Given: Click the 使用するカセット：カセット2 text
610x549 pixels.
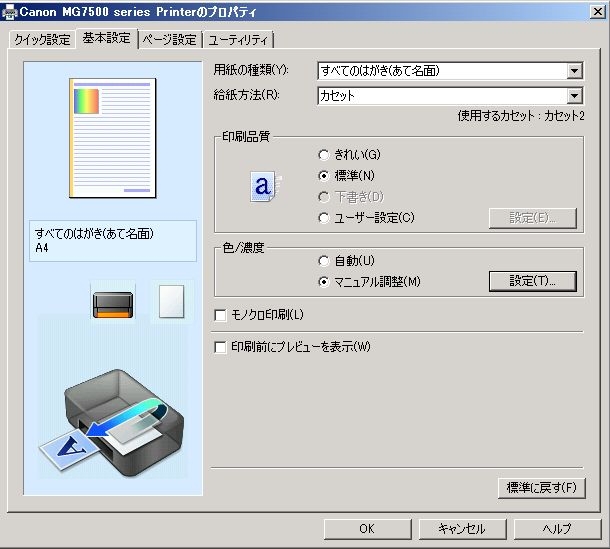Looking at the screenshot, I should pyautogui.click(x=521, y=116).
